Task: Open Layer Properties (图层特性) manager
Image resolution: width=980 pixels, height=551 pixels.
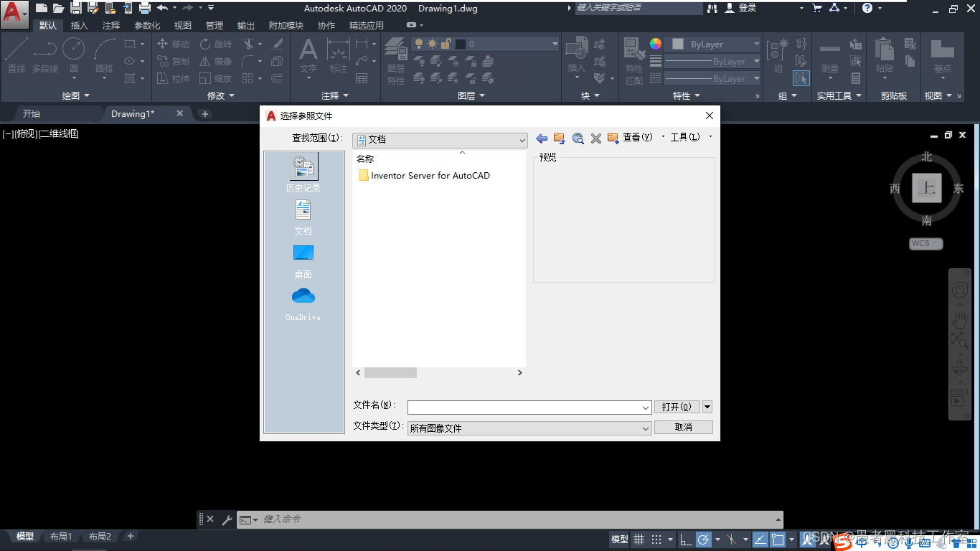Action: (396, 60)
